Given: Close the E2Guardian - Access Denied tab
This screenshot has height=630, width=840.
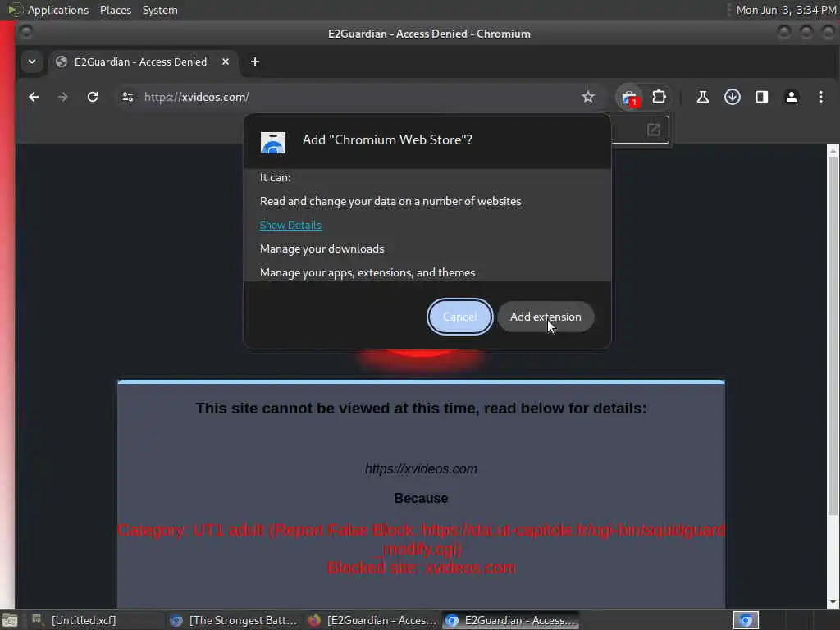Looking at the screenshot, I should [x=226, y=62].
